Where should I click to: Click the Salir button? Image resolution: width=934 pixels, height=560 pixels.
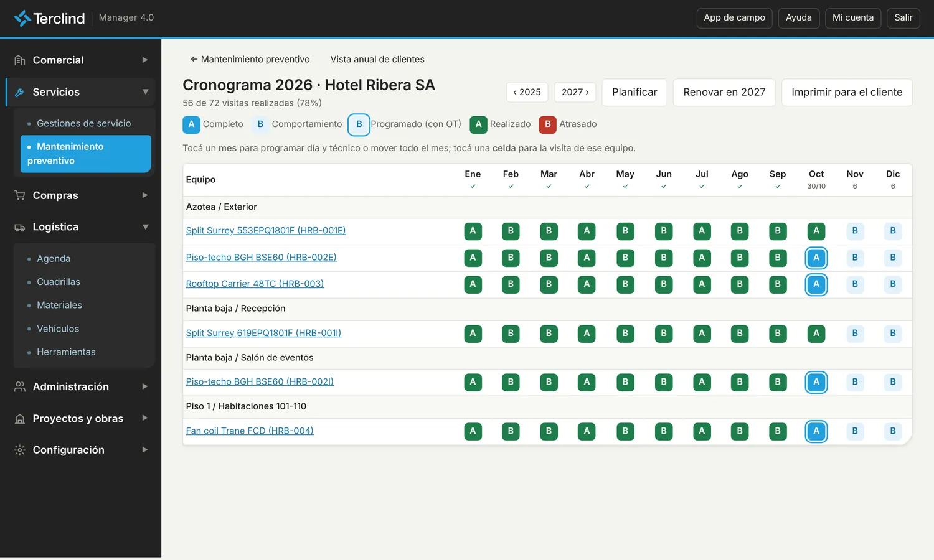(903, 18)
